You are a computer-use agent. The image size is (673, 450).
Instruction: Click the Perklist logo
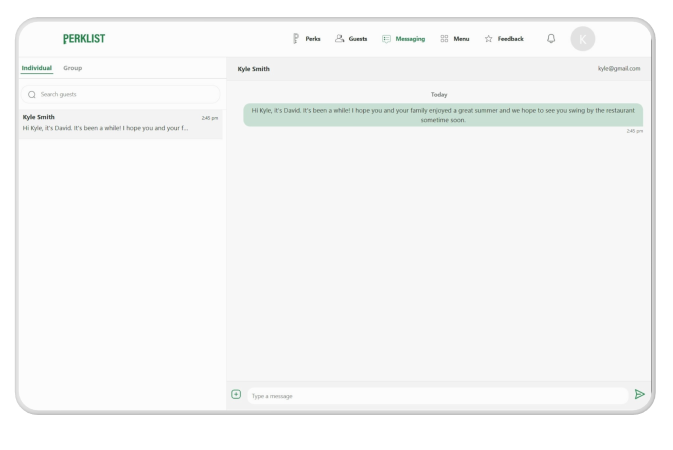click(84, 39)
